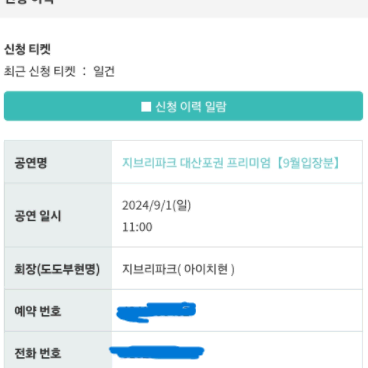Click the 신청 이력 일람 button
Viewport: 368px width, 368px height.
(x=183, y=106)
